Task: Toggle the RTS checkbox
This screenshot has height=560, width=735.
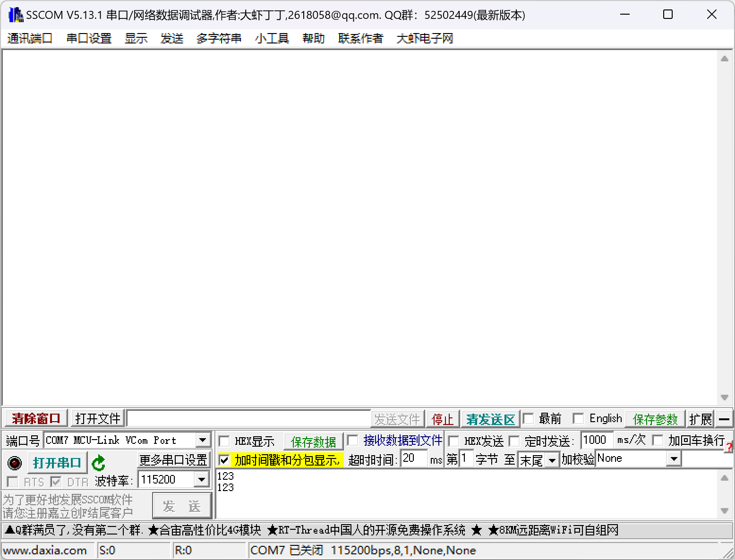Action: click(x=13, y=482)
